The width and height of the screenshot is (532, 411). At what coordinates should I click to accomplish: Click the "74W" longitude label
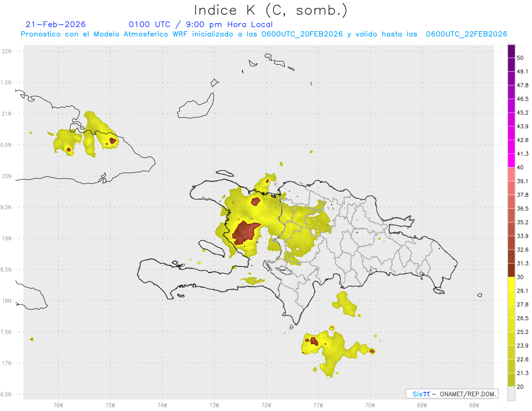(162, 405)
